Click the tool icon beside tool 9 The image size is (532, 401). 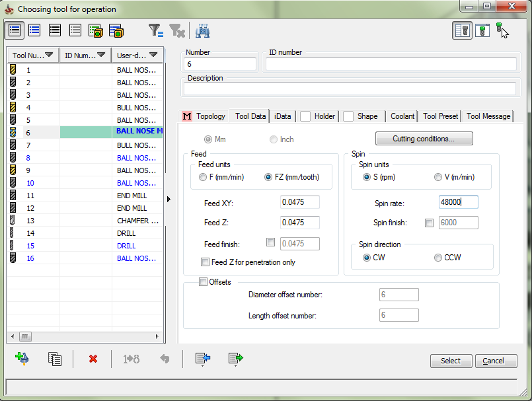click(x=13, y=170)
